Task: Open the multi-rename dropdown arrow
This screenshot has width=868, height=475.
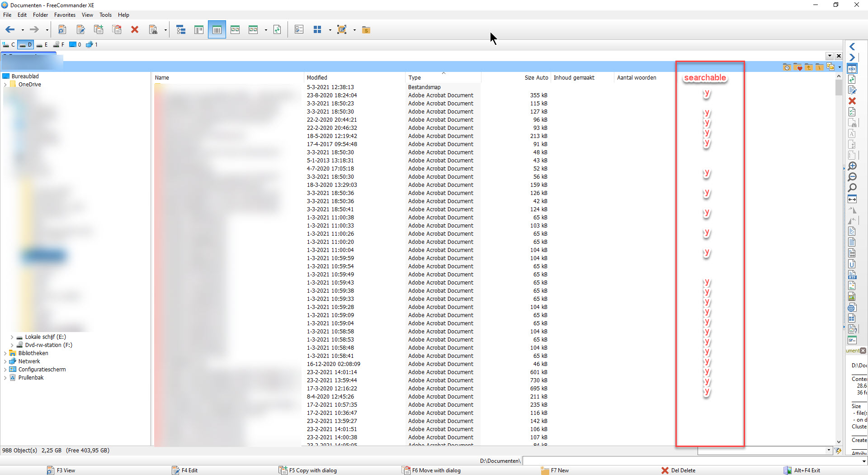Action: click(x=354, y=30)
